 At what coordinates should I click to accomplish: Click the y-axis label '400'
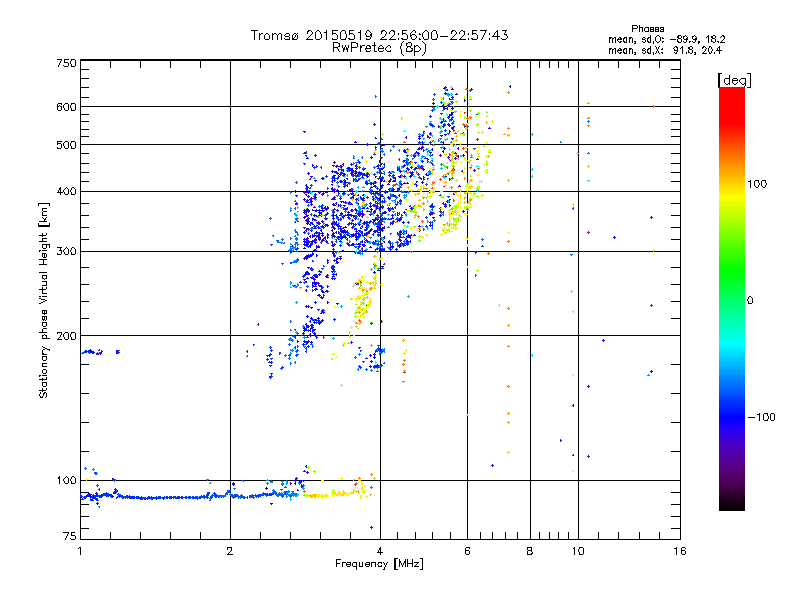(66, 192)
